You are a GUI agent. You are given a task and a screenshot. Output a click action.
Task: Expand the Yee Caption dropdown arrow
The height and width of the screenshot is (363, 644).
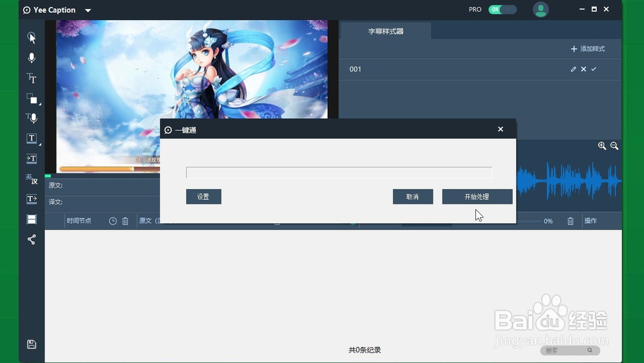pyautogui.click(x=88, y=10)
